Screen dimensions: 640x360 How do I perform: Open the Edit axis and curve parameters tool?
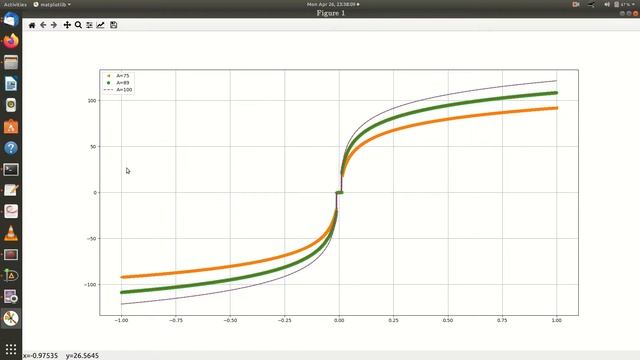(100, 25)
